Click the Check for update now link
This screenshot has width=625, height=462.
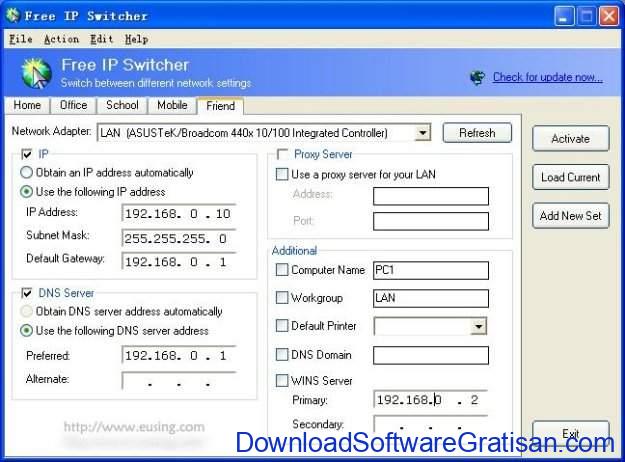coord(548,77)
